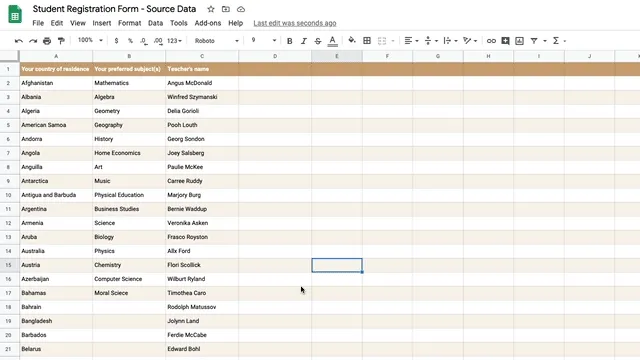Star the Student Registration Form document

[x=211, y=9]
